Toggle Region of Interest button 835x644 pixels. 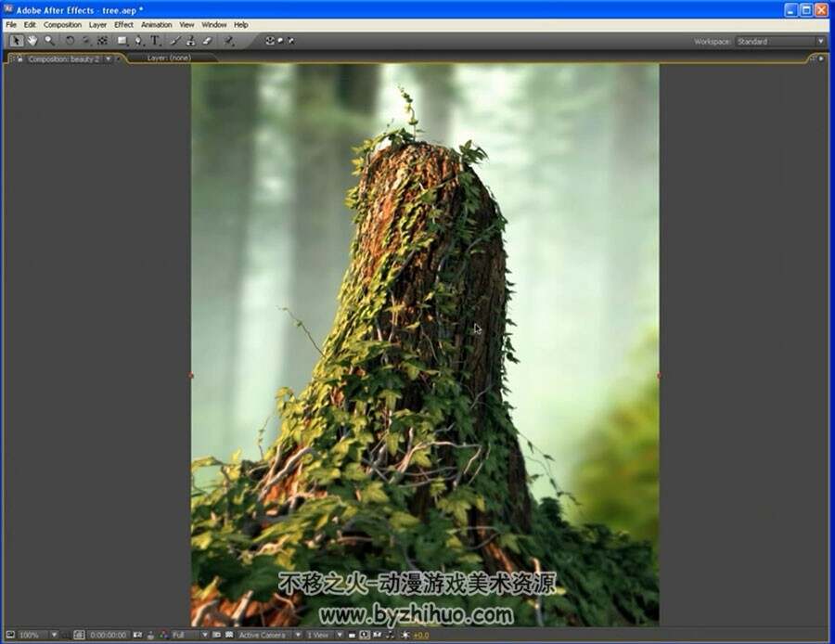tap(217, 635)
